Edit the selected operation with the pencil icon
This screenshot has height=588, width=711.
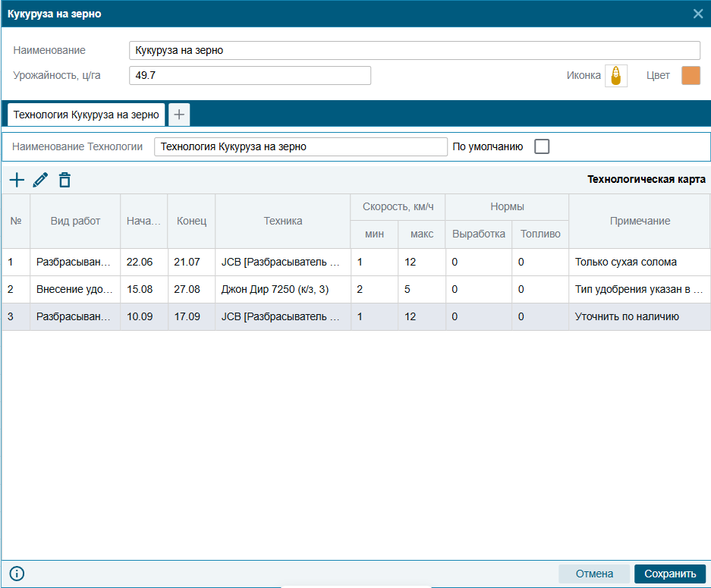(40, 180)
